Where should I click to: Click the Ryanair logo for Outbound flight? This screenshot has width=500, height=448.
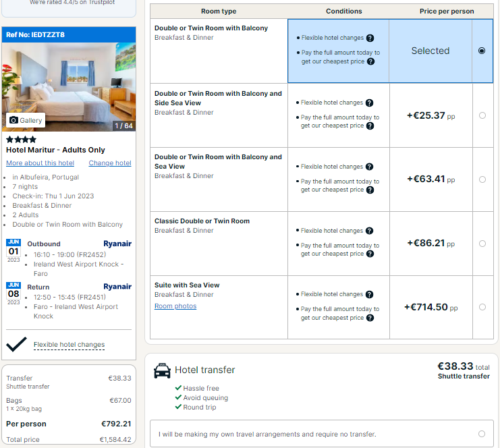pos(117,244)
